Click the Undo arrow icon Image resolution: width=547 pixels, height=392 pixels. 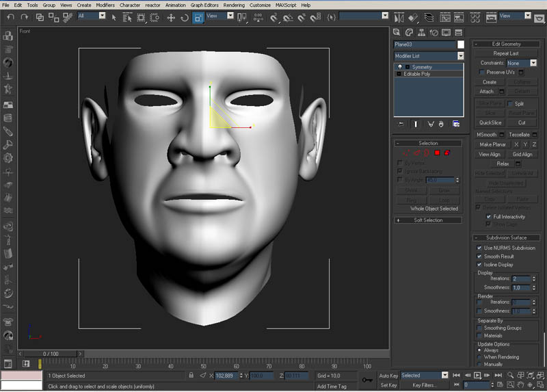tap(9, 17)
